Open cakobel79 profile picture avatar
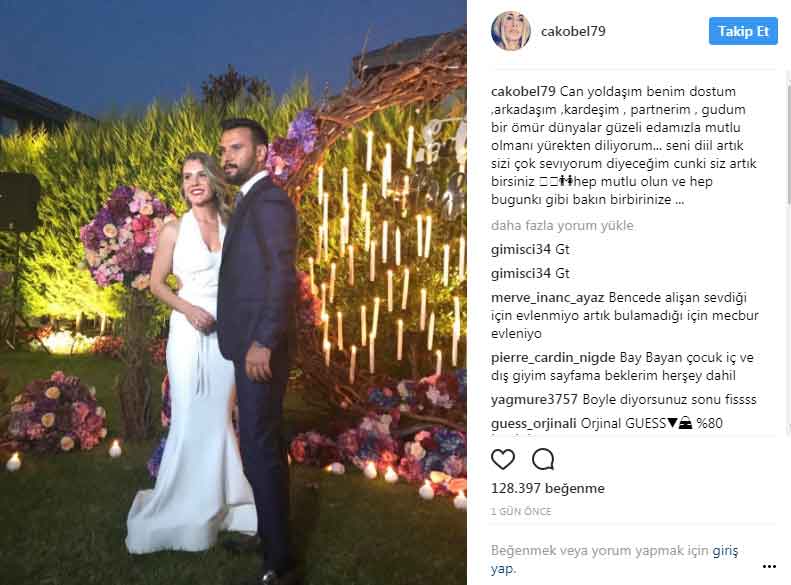Screen dimensions: 791x585 pyautogui.click(x=511, y=31)
